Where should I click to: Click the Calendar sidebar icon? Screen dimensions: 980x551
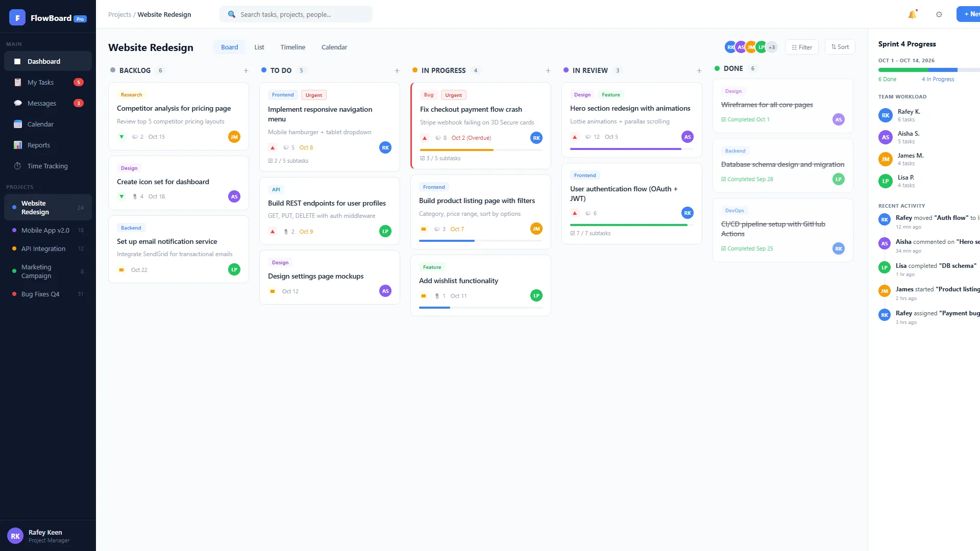[18, 124]
